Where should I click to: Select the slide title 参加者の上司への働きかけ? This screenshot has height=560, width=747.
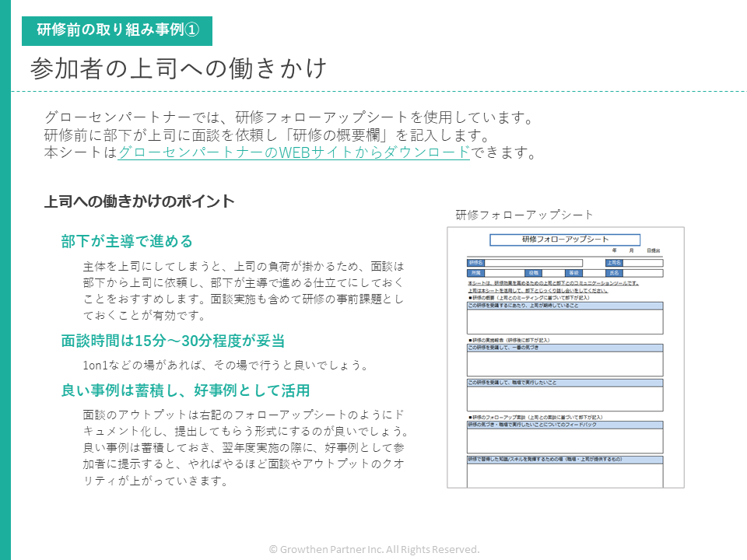pos(179,68)
